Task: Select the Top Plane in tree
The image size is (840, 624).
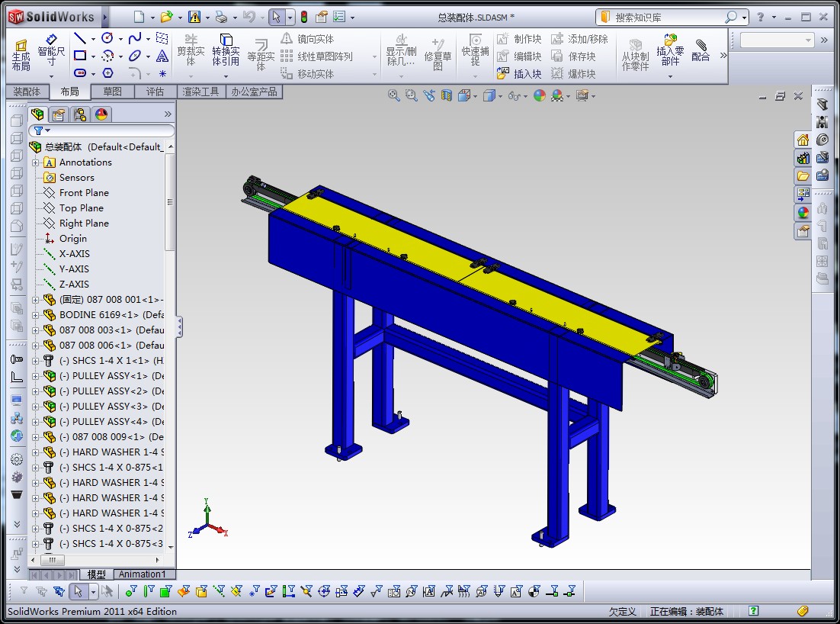Action: coord(81,208)
